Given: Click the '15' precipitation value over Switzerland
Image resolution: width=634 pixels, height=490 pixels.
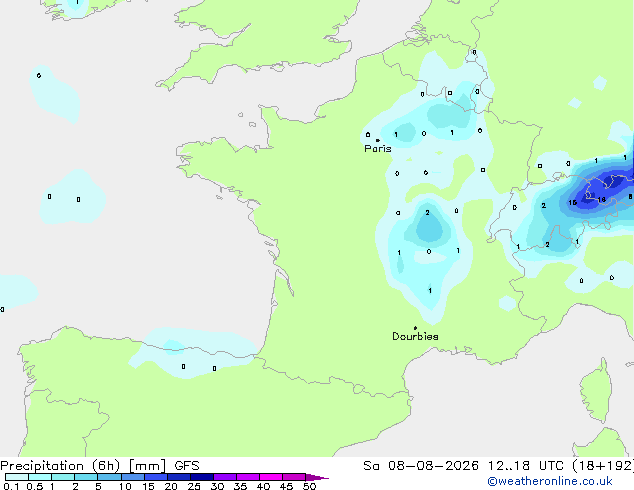Looking at the screenshot, I should click(x=573, y=203).
